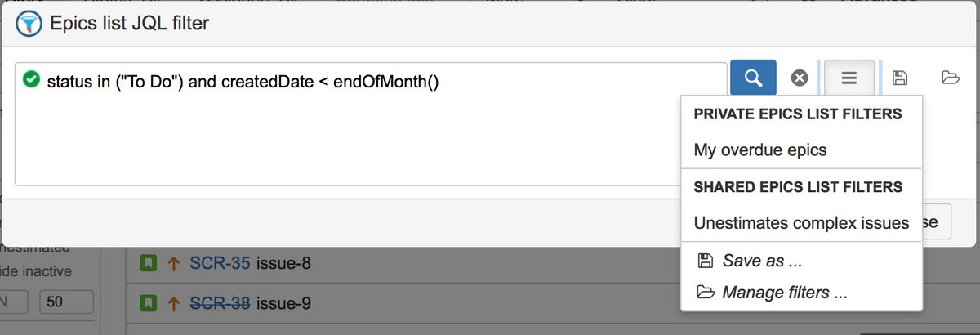Toggle the filters list hamburger menu
The width and height of the screenshot is (980, 335).
tap(849, 78)
